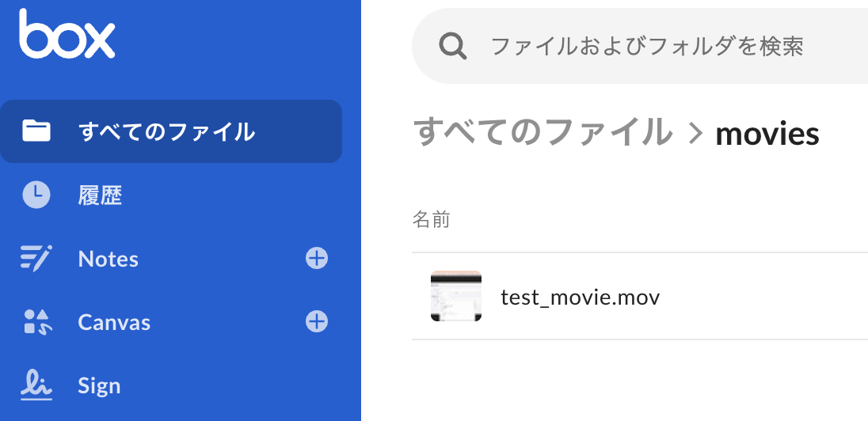868x421 pixels.
Task: Click the folder icon beside すべてのファイル
Action: [36, 131]
